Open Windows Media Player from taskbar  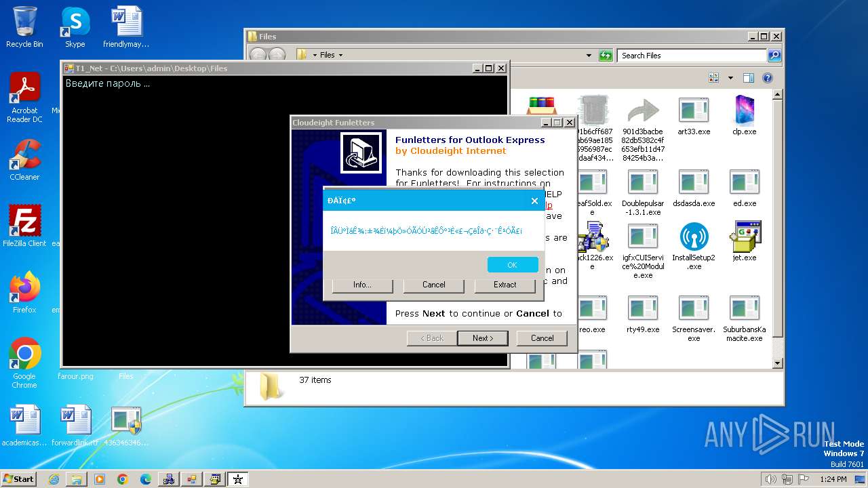click(x=100, y=479)
